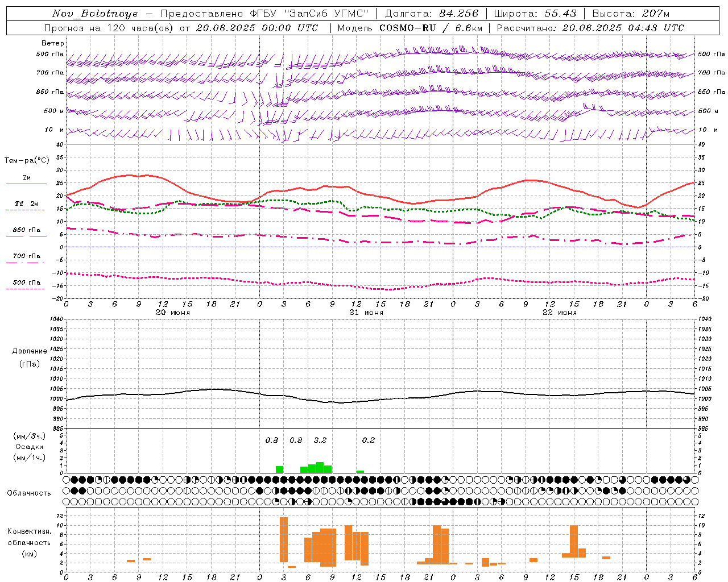Click the date label 22 июня
Image resolution: width=728 pixels, height=582 pixels.
[560, 312]
